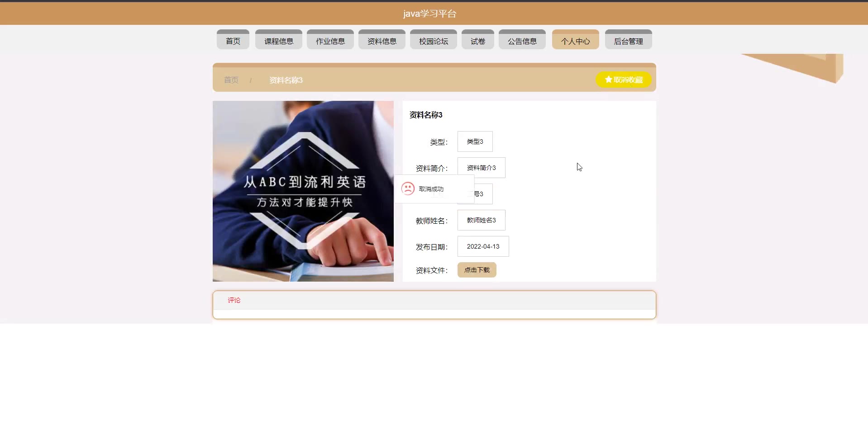Open the 试卷 navigation tab
The width and height of the screenshot is (868, 424).
point(478,39)
